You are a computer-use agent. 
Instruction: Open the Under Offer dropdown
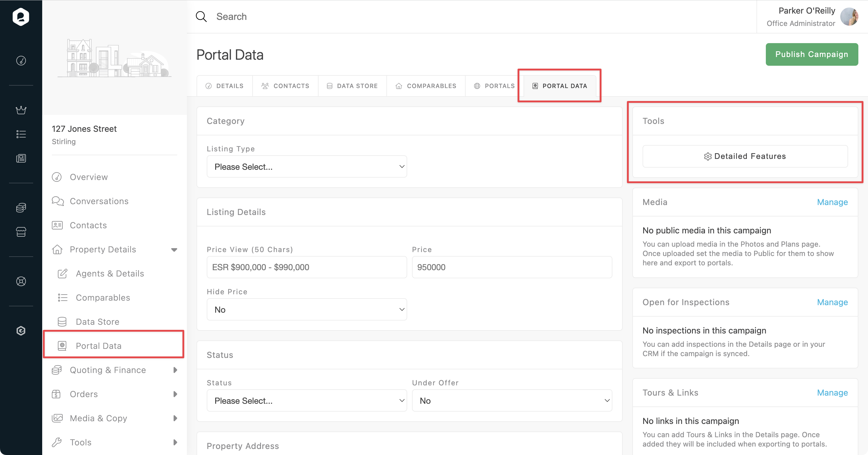pos(511,400)
